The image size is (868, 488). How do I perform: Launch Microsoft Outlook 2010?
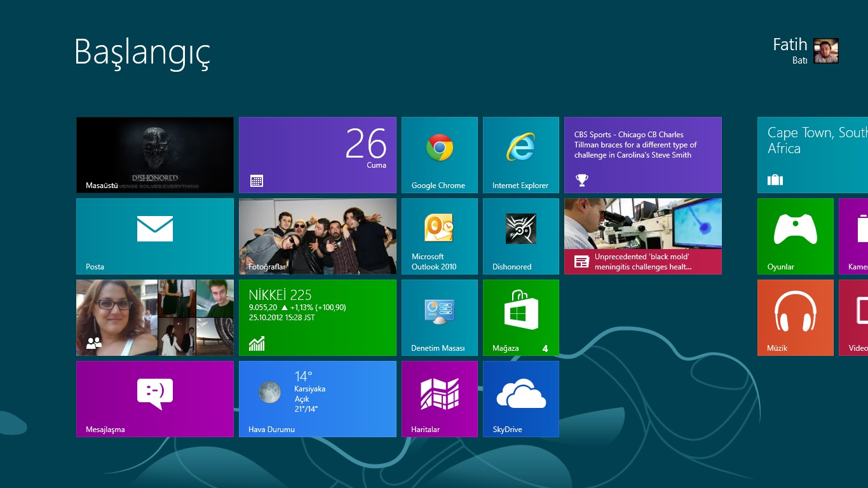440,236
